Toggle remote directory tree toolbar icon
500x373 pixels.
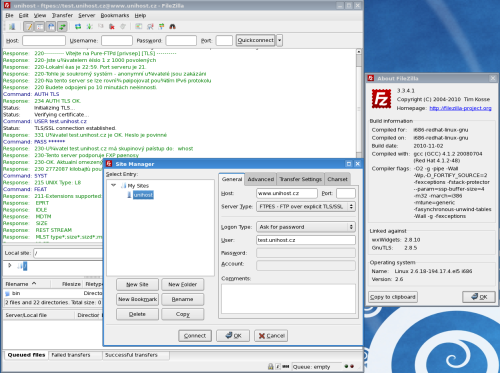51,27
